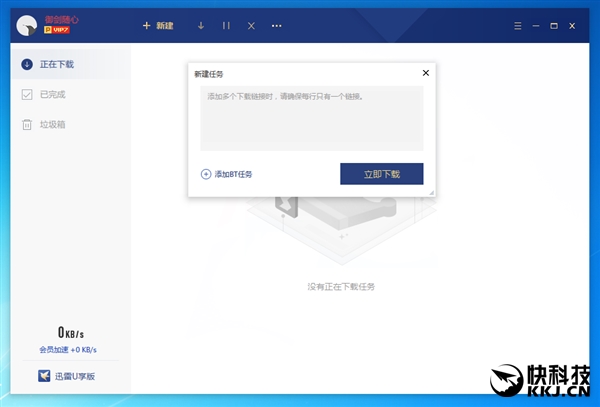600x407 pixels.
Task: Click the 0 KB/s speed display
Action: point(71,332)
